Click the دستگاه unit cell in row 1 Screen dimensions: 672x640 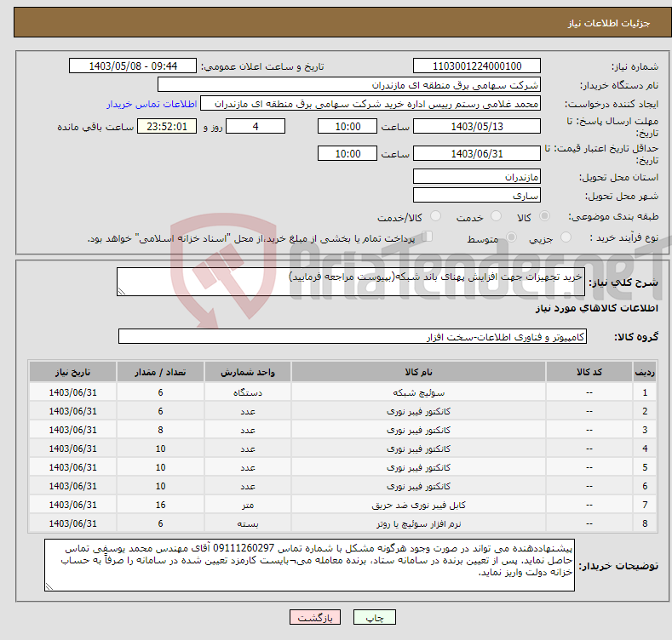pos(248,393)
